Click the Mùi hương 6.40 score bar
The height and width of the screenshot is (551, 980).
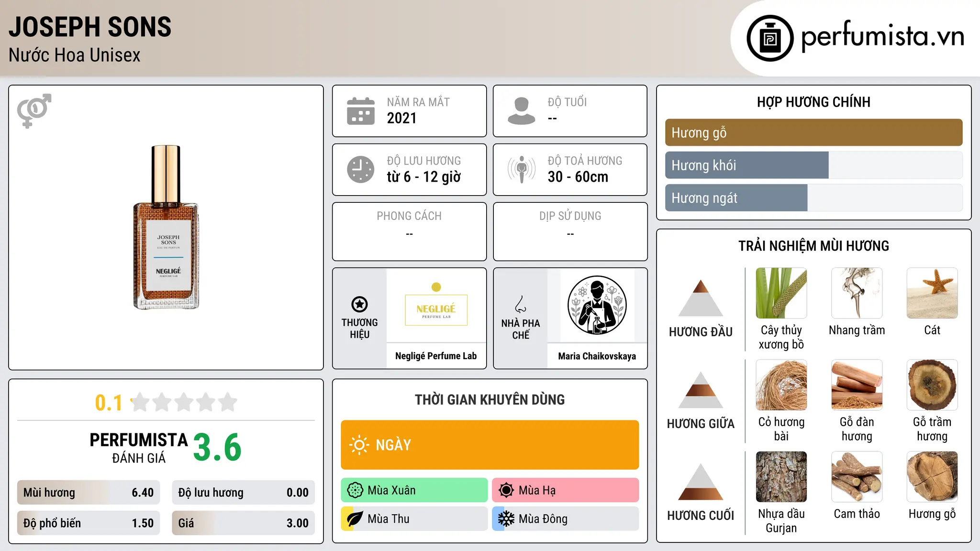tap(89, 493)
